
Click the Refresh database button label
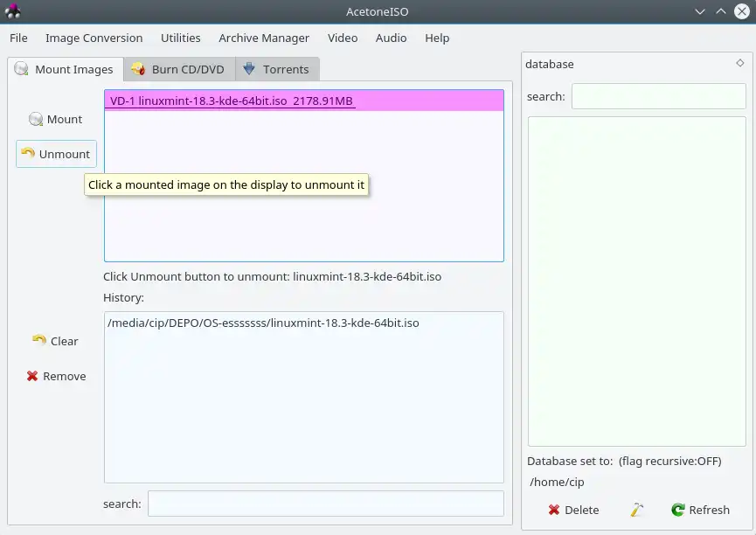[709, 510]
